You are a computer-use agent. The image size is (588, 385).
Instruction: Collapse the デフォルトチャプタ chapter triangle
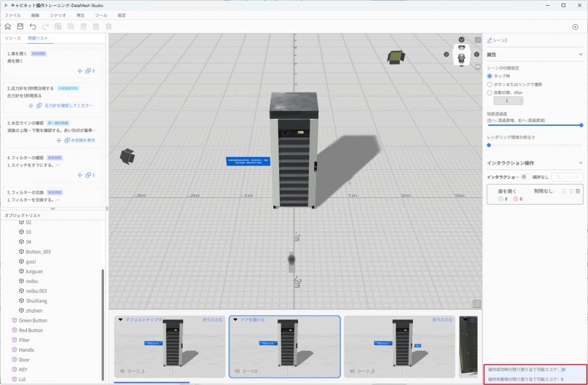pos(121,319)
